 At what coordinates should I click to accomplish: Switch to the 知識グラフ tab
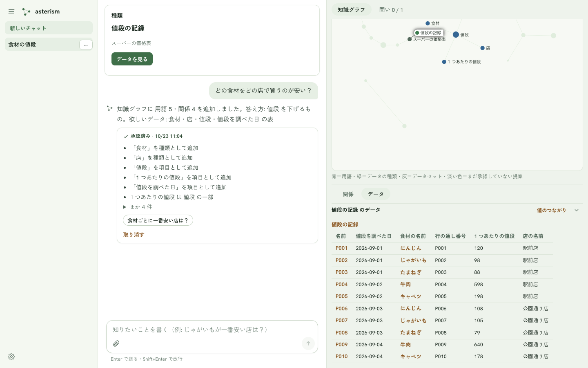click(x=351, y=10)
